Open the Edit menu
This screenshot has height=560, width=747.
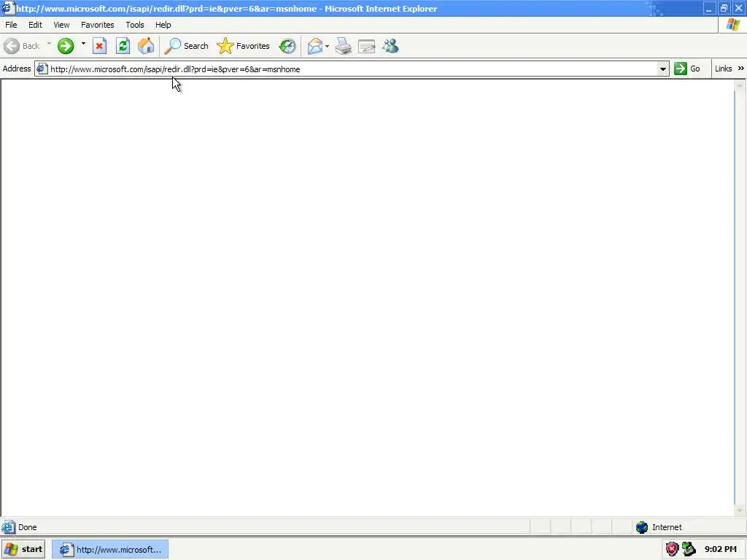(35, 25)
